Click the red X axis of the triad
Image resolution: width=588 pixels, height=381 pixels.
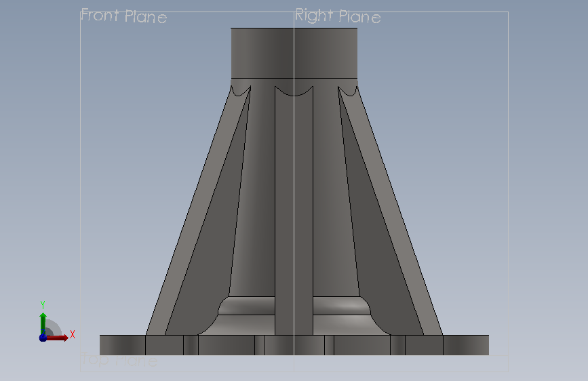tap(58, 338)
